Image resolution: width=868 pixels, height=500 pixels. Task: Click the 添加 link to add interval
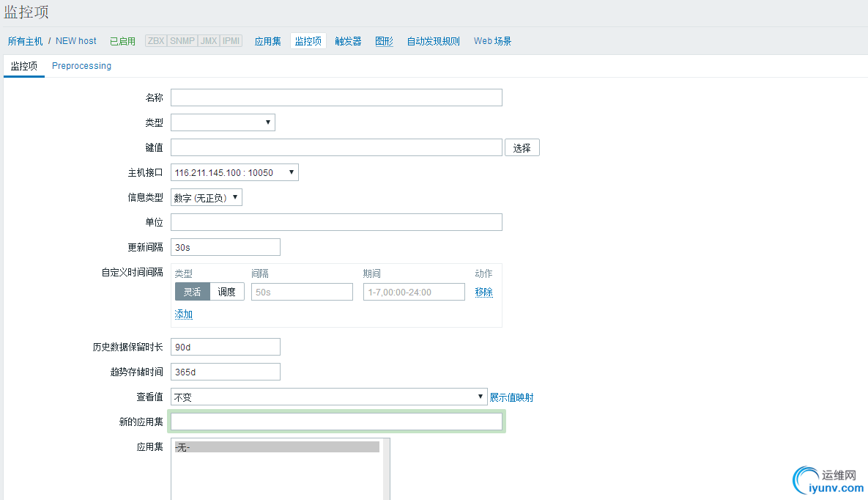point(183,315)
